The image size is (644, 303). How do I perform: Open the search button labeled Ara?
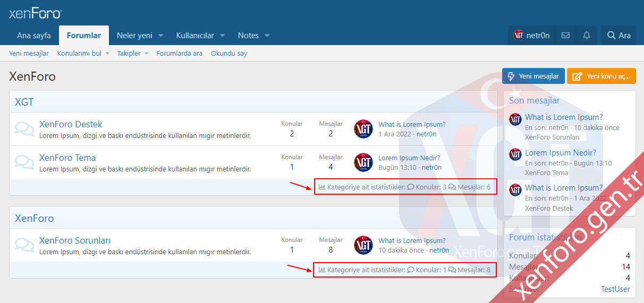tap(618, 36)
